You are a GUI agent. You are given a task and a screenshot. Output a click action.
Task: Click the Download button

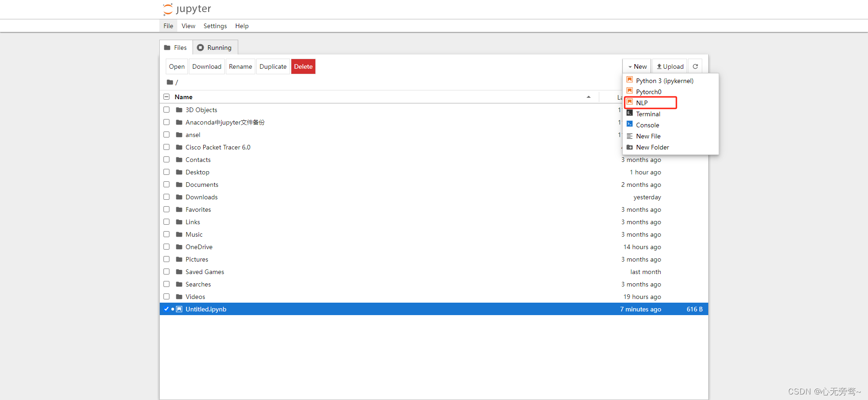[x=207, y=66]
